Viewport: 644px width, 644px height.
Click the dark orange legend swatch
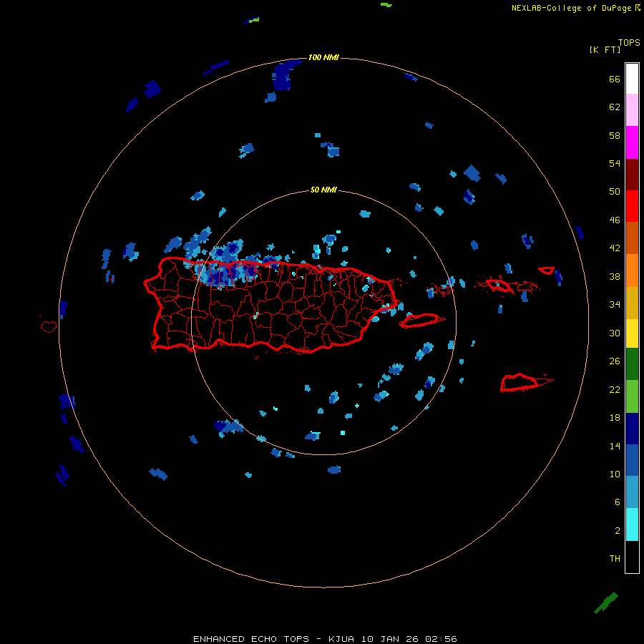tap(632, 238)
